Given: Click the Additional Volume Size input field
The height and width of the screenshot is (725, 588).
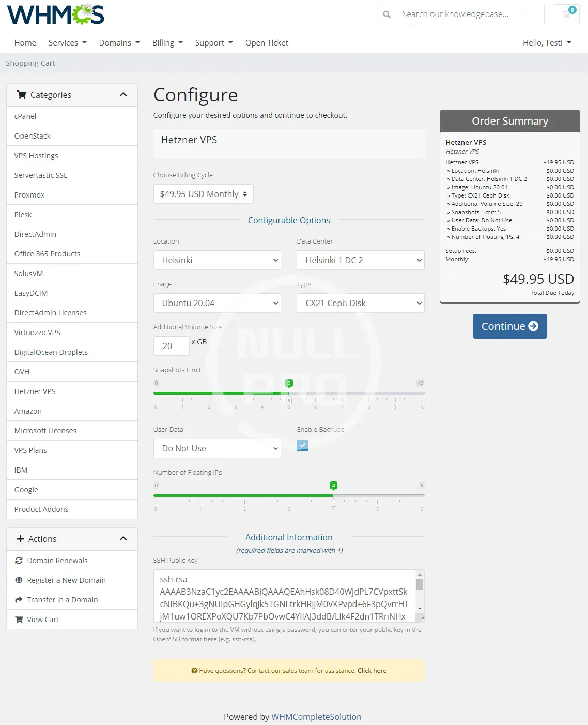Looking at the screenshot, I should [172, 346].
